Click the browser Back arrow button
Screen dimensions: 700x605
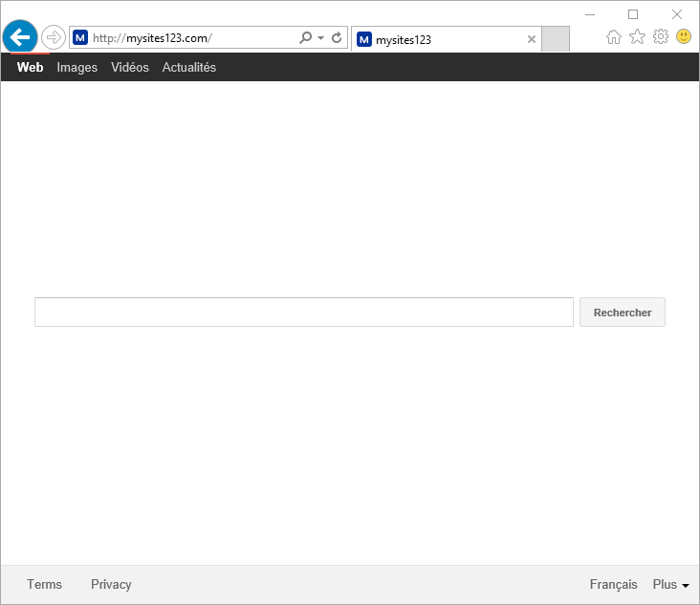[x=20, y=37]
